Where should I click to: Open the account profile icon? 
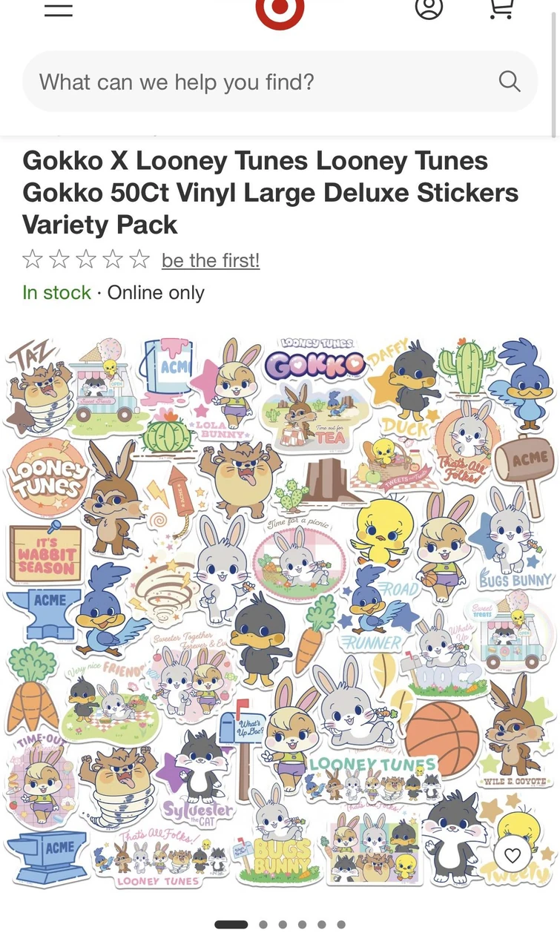[429, 7]
